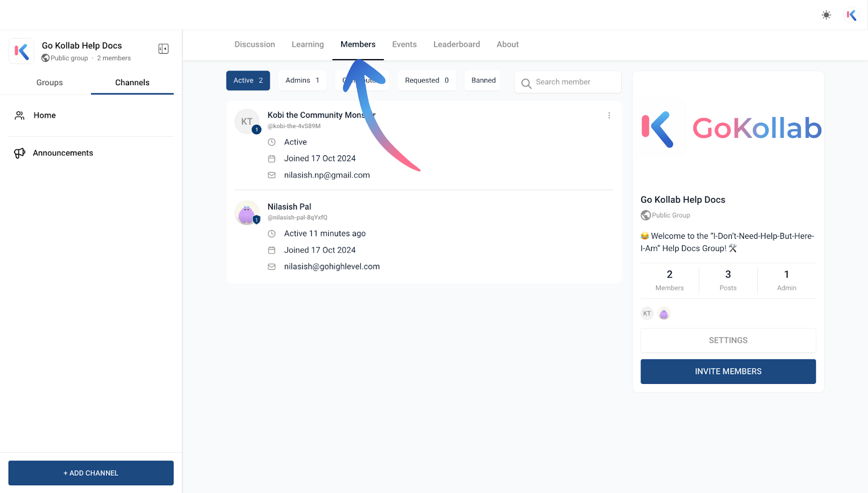The image size is (868, 493).
Task: Switch to the Groups sidebar tab
Action: click(x=50, y=83)
